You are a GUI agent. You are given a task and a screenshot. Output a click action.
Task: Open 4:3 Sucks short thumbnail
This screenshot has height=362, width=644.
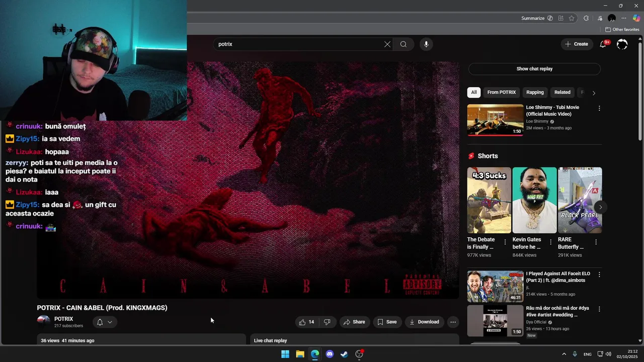pos(489,200)
